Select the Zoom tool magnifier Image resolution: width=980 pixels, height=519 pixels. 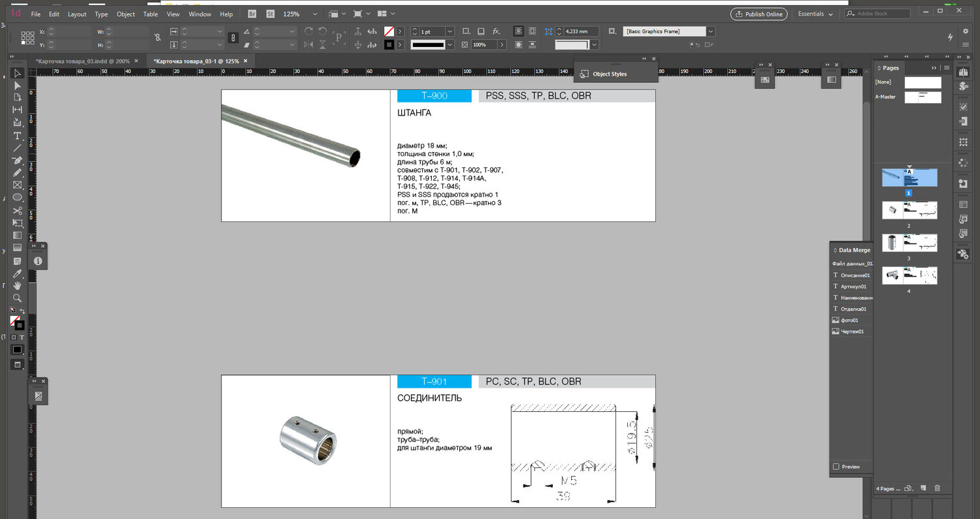(x=18, y=298)
